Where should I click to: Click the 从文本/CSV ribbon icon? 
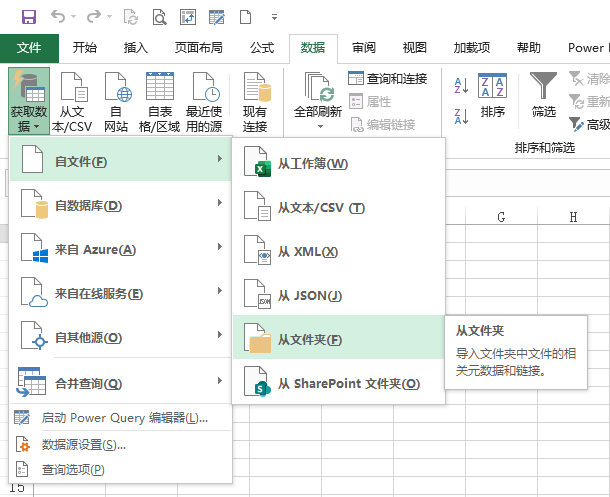(x=72, y=102)
